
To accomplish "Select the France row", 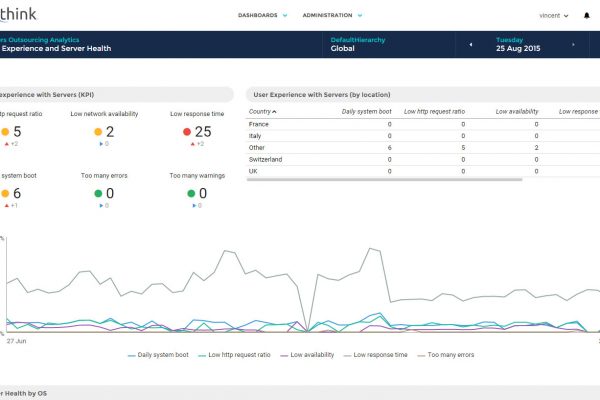I will [422, 124].
